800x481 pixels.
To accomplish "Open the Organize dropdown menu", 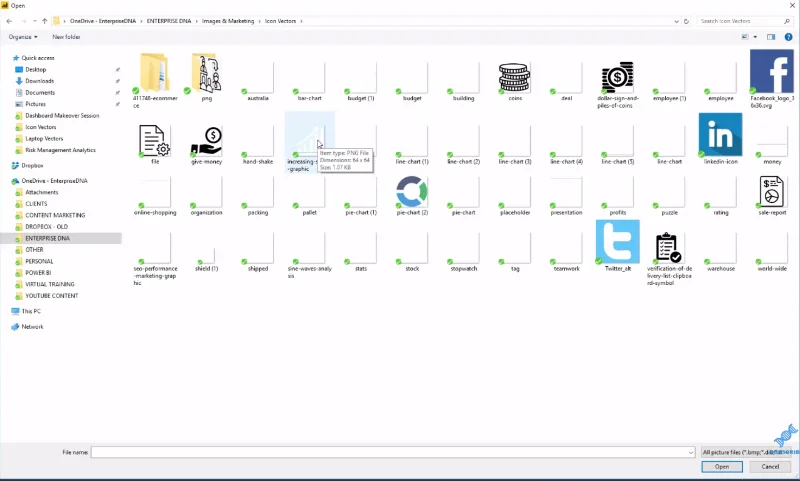I will click(23, 37).
